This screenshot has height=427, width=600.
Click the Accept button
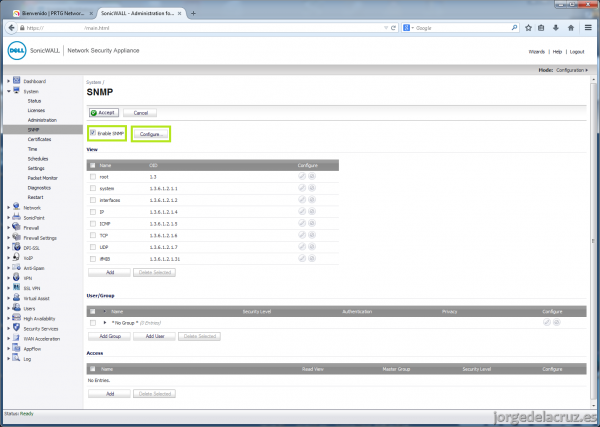[104, 112]
